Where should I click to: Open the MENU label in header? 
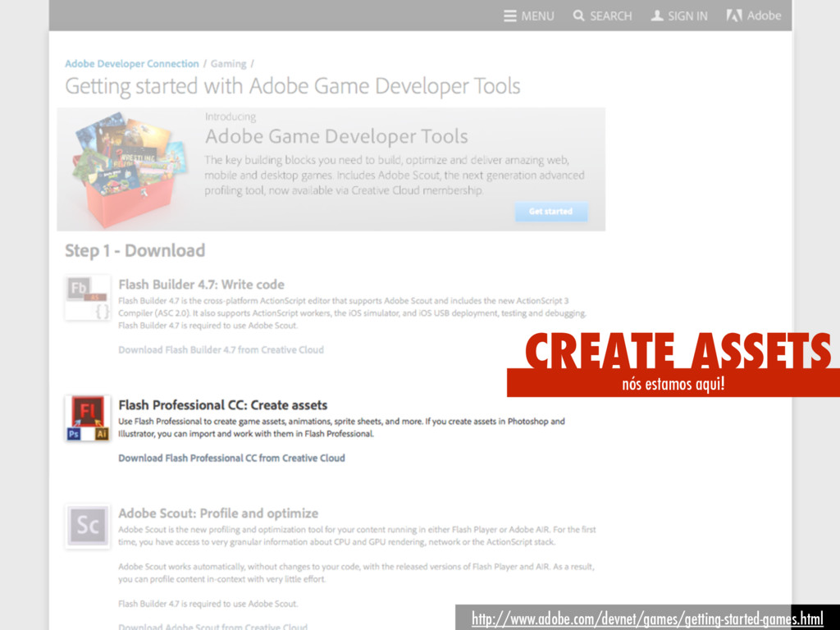(538, 16)
